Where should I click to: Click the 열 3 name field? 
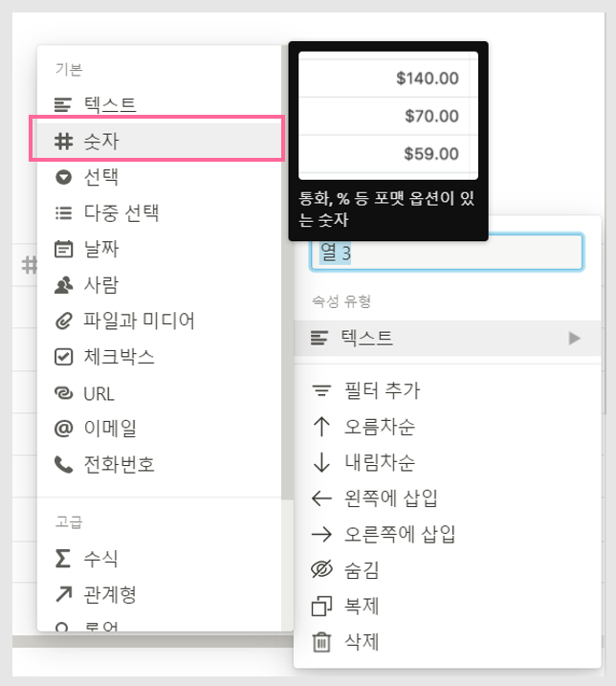point(447,253)
